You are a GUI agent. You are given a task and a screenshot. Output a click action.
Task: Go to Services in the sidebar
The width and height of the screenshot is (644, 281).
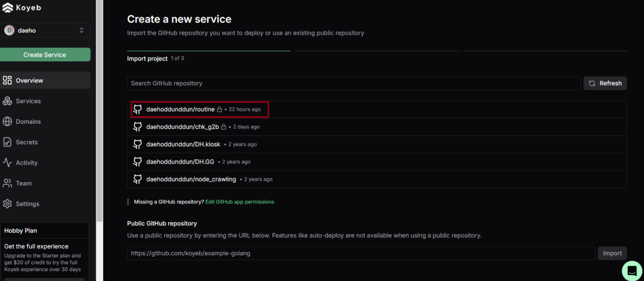(45, 101)
